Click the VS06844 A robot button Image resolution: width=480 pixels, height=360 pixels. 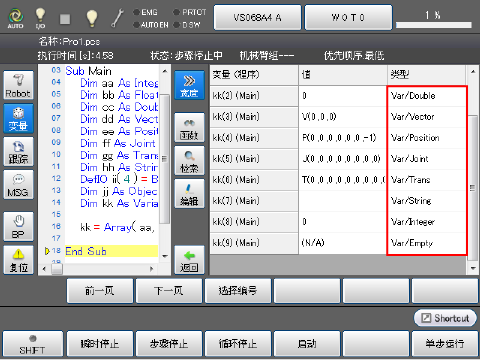(x=257, y=17)
